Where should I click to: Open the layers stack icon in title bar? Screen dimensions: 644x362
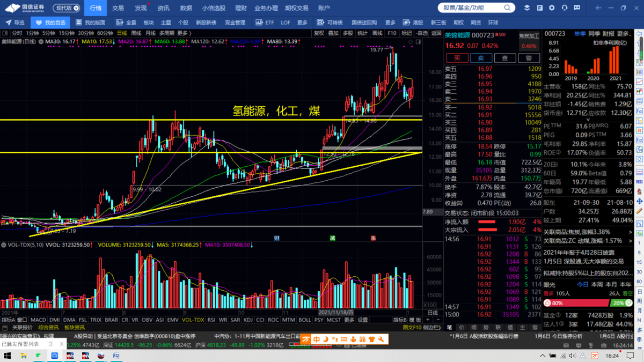pos(527,8)
